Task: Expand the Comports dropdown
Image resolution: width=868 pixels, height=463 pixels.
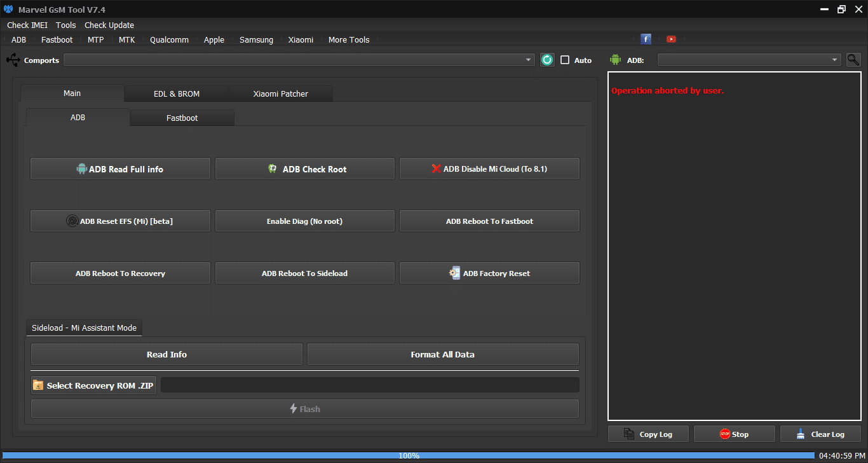Action: tap(529, 60)
